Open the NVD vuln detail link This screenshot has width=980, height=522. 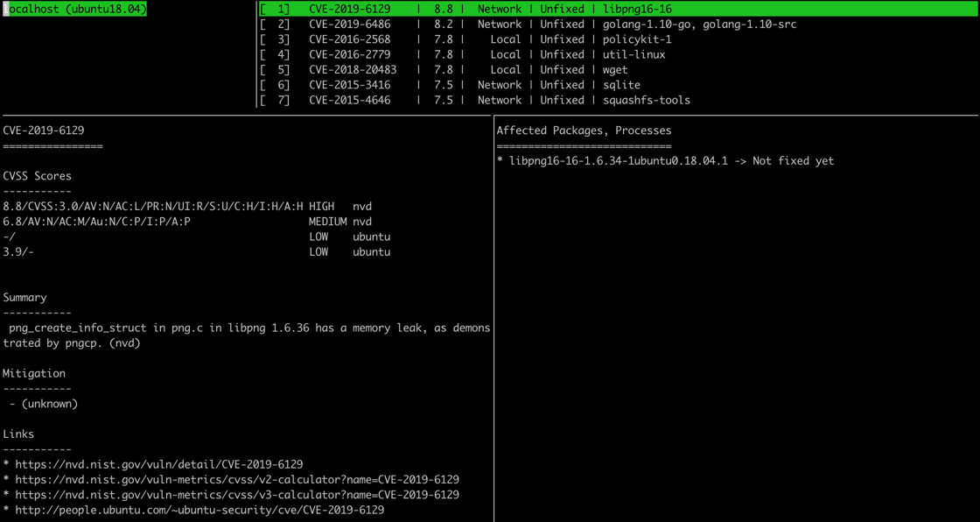click(158, 464)
